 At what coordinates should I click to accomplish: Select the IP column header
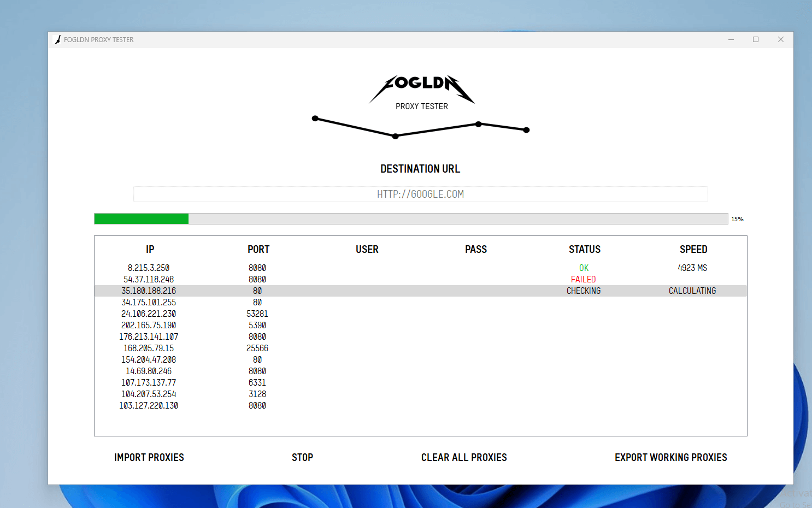150,249
